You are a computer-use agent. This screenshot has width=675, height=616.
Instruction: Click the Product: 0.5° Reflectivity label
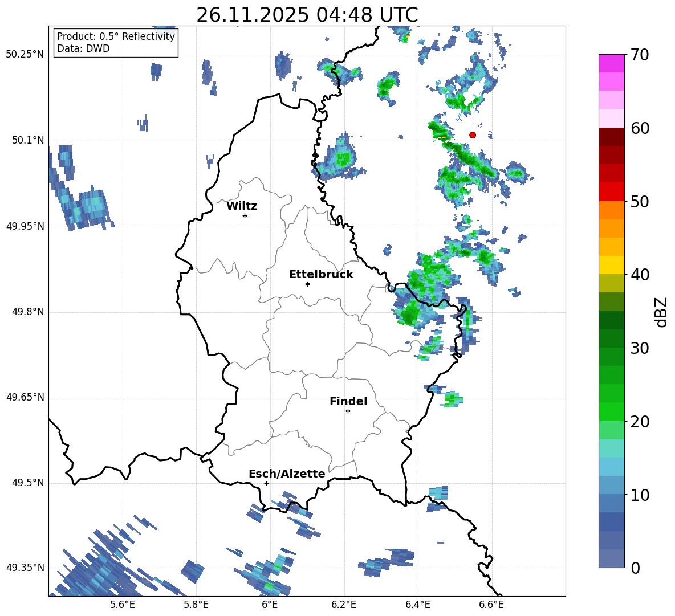click(116, 36)
